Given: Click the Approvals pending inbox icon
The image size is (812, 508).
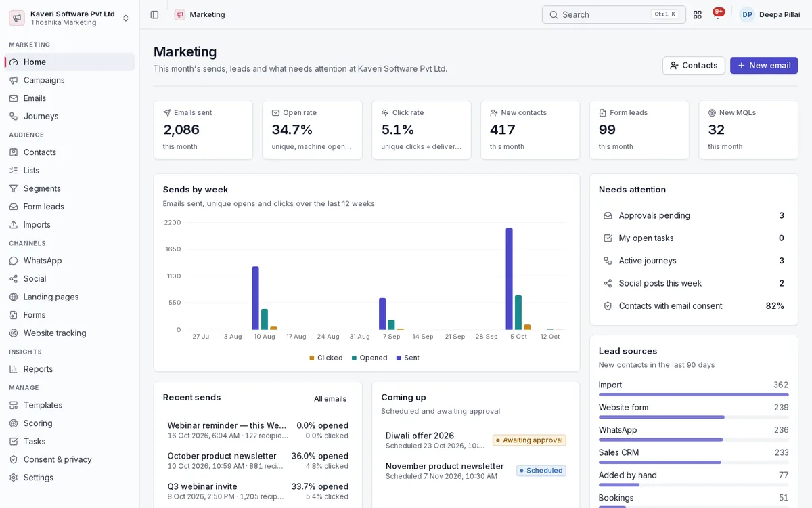Looking at the screenshot, I should 608,215.
